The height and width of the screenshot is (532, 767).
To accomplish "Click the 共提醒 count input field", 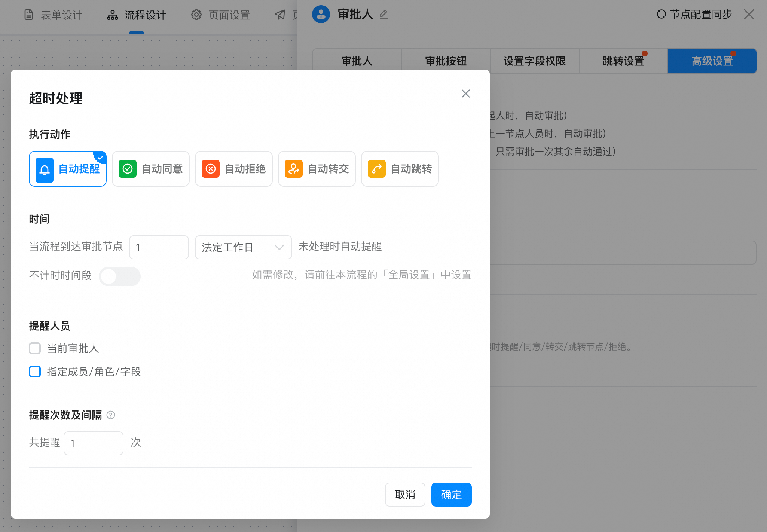I will point(94,443).
